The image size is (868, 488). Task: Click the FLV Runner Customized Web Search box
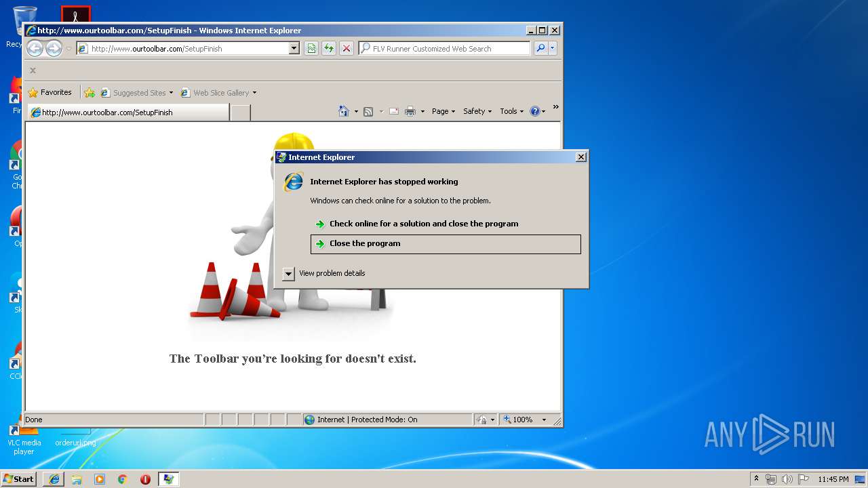pos(444,48)
